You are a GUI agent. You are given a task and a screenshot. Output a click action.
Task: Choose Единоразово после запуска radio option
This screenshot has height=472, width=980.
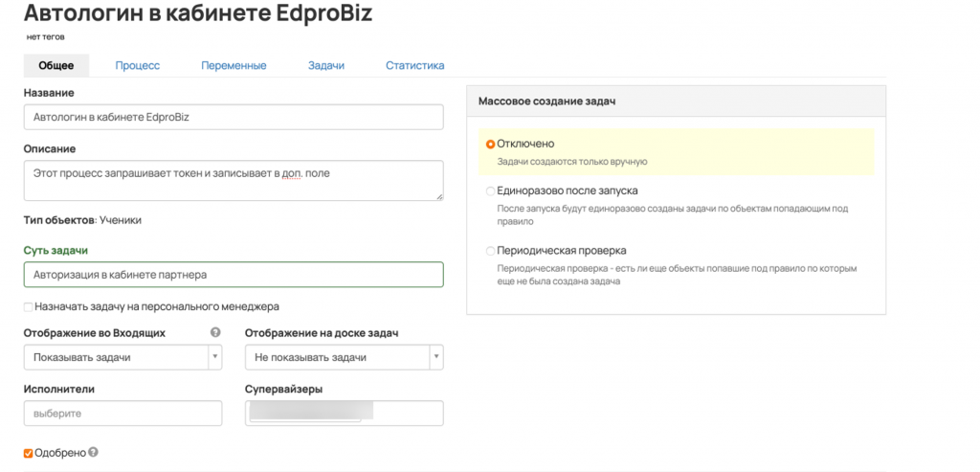click(491, 191)
